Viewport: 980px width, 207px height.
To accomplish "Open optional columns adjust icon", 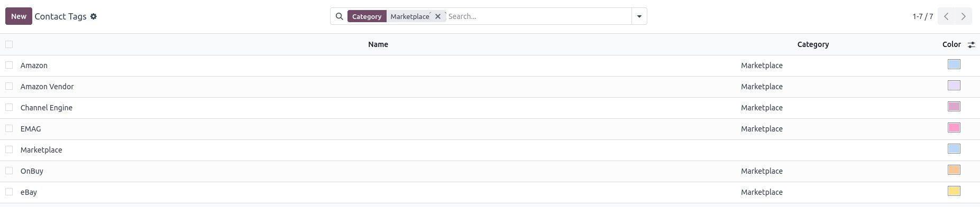I will pos(971,45).
